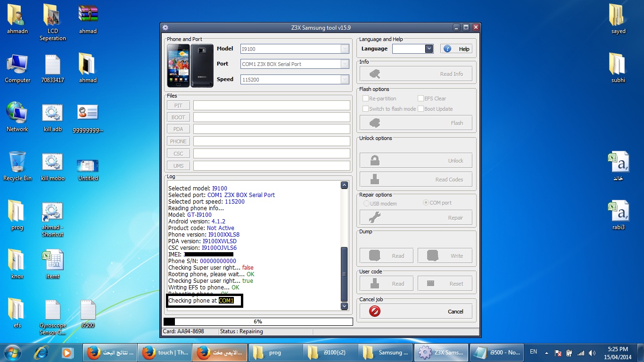This screenshot has width=644, height=362.
Task: Select the COM port radio button
Action: click(x=426, y=203)
